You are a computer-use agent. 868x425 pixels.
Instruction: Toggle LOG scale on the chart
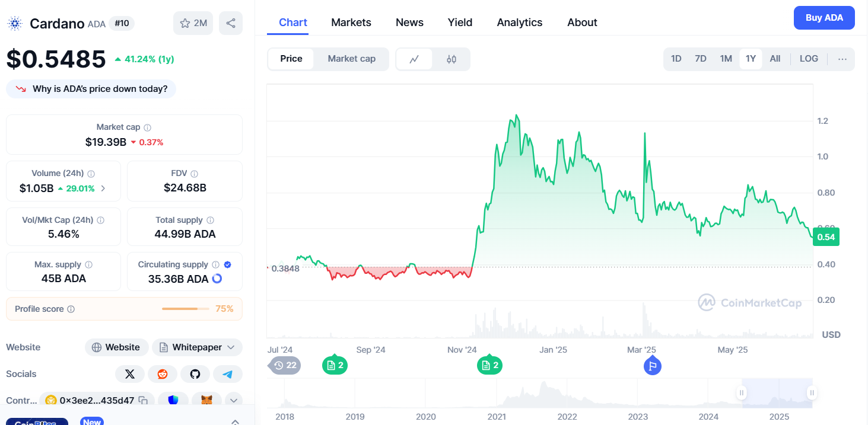pyautogui.click(x=809, y=59)
